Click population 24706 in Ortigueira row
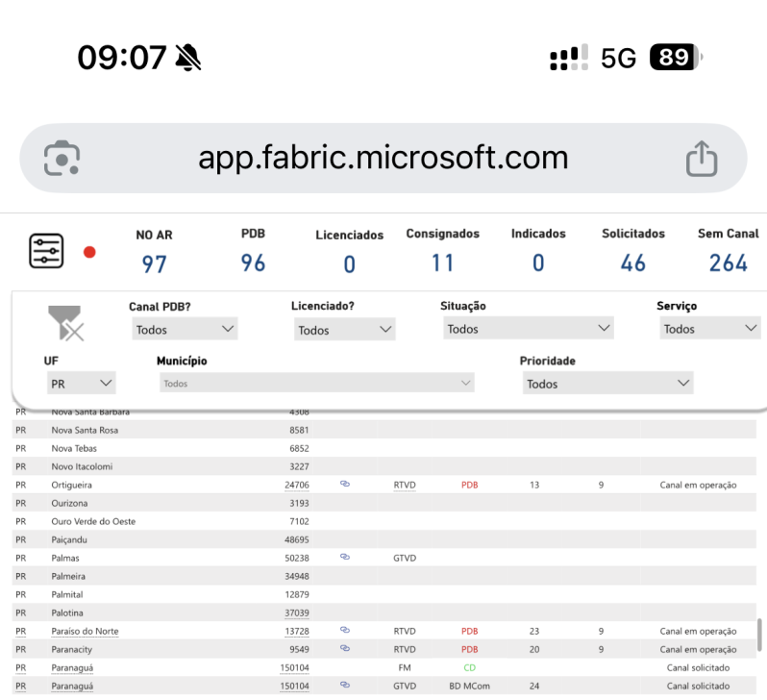 click(x=297, y=485)
